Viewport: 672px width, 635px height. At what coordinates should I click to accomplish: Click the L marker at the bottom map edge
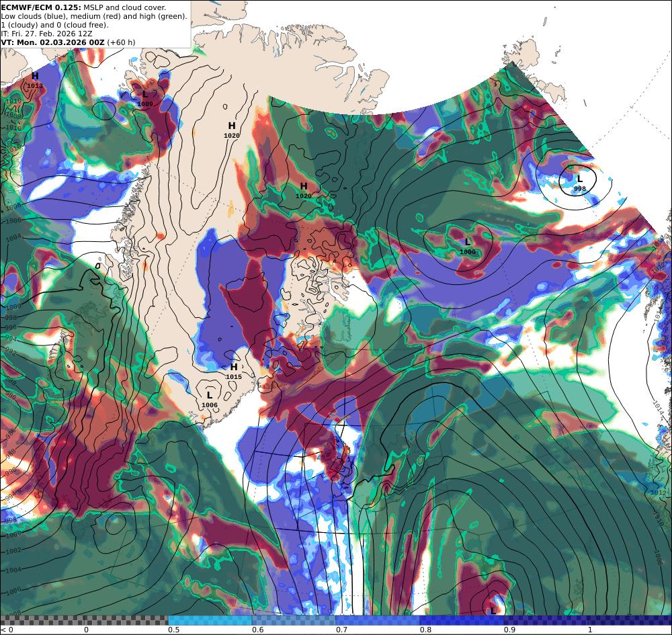tap(493, 611)
